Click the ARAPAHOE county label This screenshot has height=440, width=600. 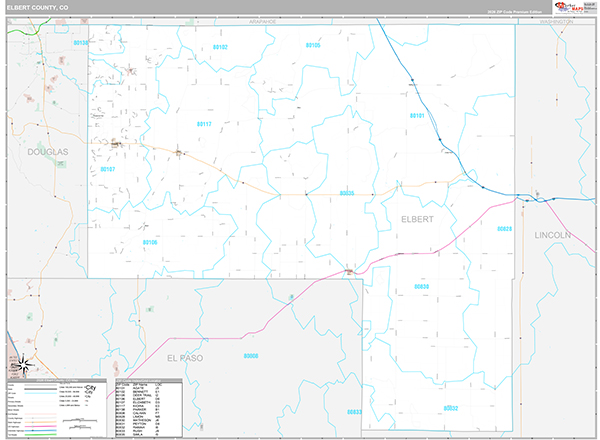click(262, 22)
